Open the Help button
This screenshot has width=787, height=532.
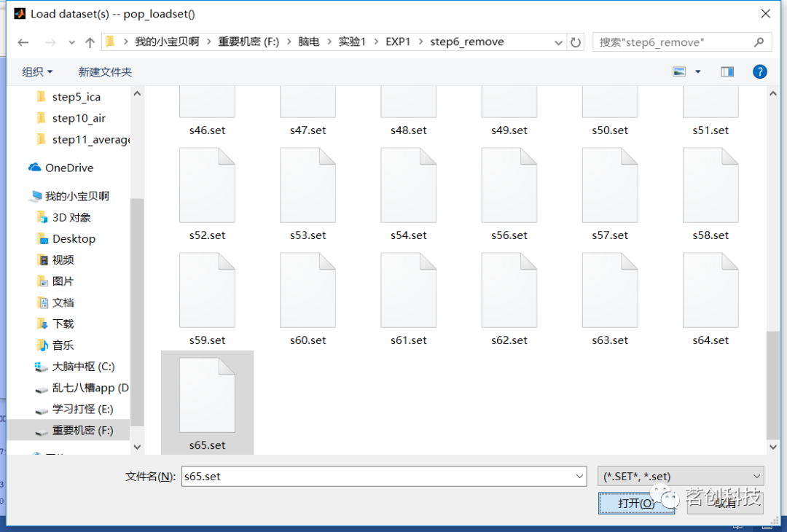coord(760,71)
